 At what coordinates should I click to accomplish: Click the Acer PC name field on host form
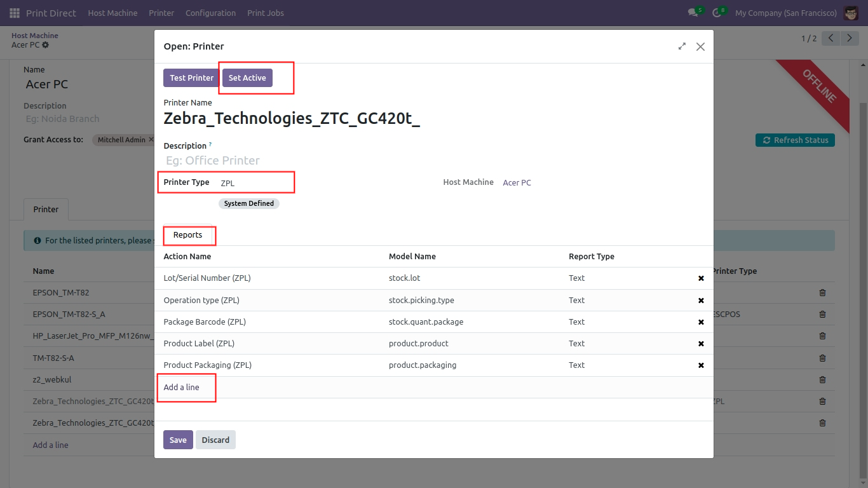pos(46,85)
